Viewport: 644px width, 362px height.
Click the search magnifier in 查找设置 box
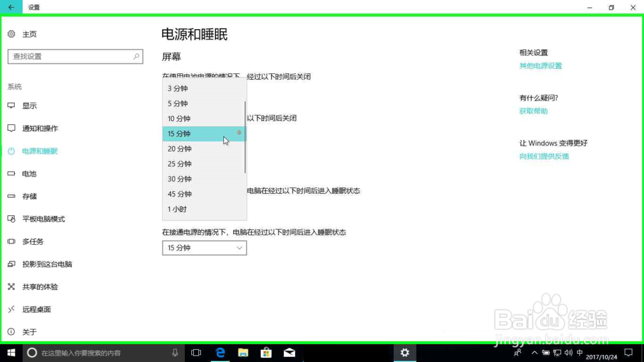coord(136,56)
